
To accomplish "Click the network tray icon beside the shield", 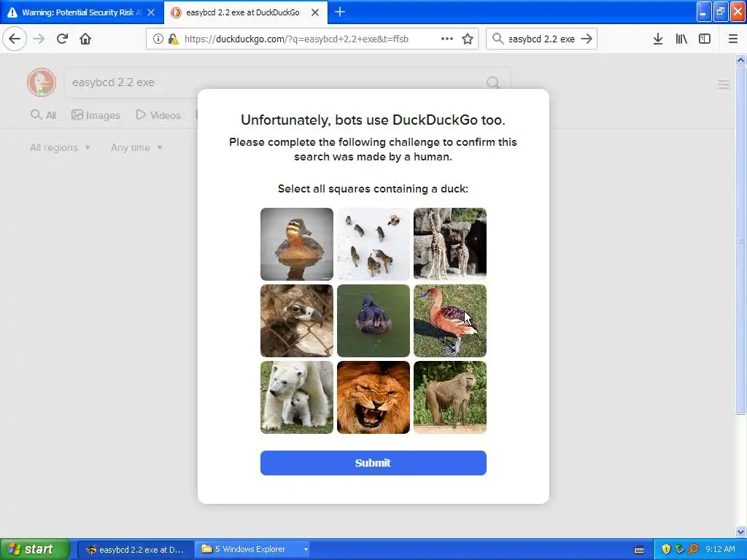I will click(x=680, y=550).
